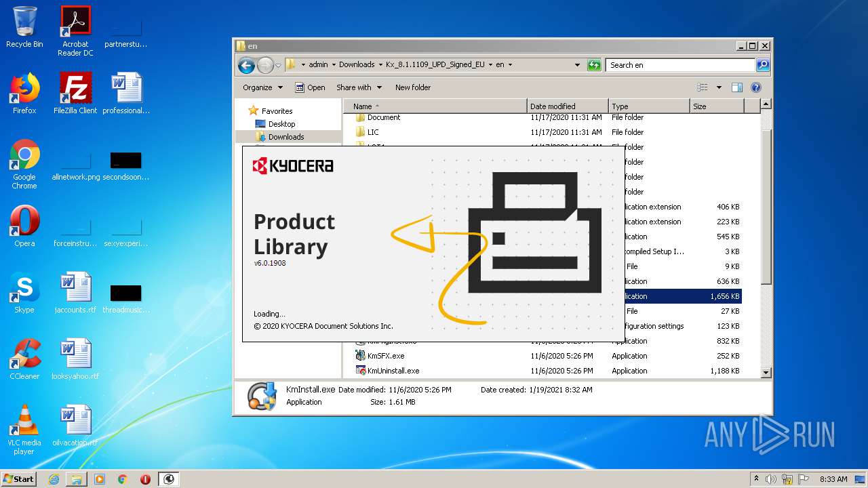The image size is (868, 488).
Task: Select the row sized 1,656 KB
Action: (683, 296)
